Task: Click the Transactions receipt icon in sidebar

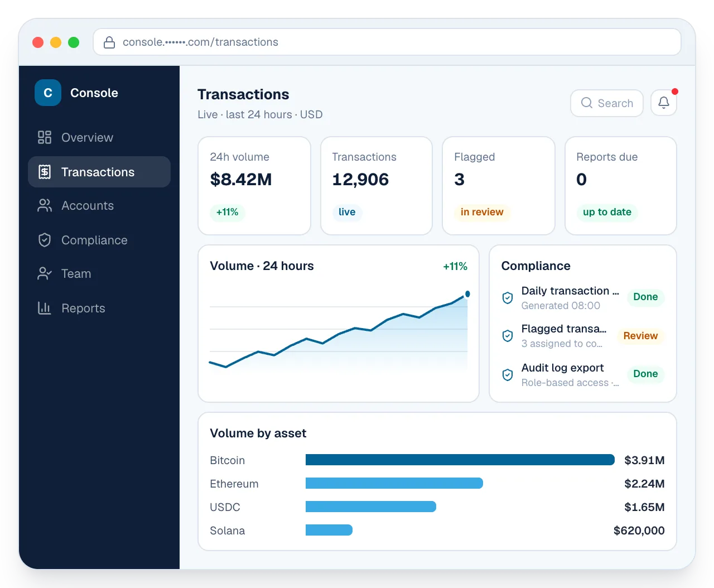Action: tap(45, 172)
